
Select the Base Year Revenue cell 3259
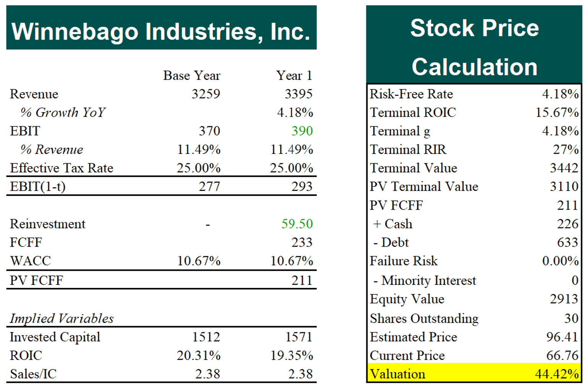[x=206, y=94]
